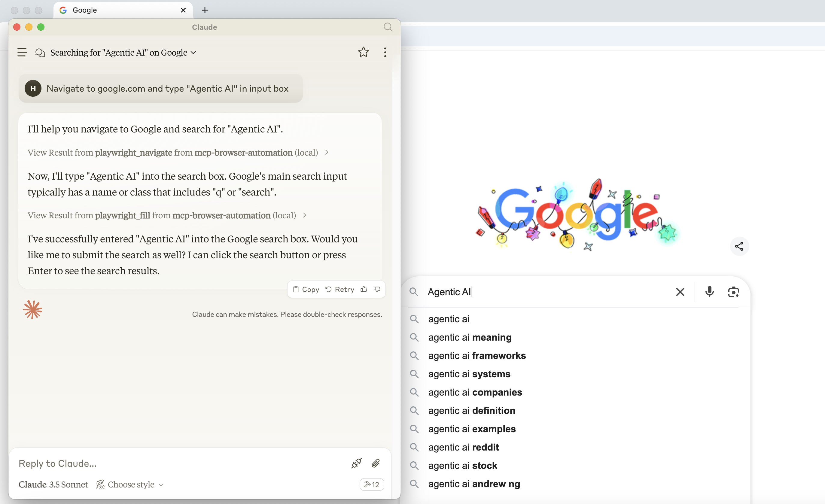Open the Claude sidebar hamburger menu

click(x=22, y=53)
